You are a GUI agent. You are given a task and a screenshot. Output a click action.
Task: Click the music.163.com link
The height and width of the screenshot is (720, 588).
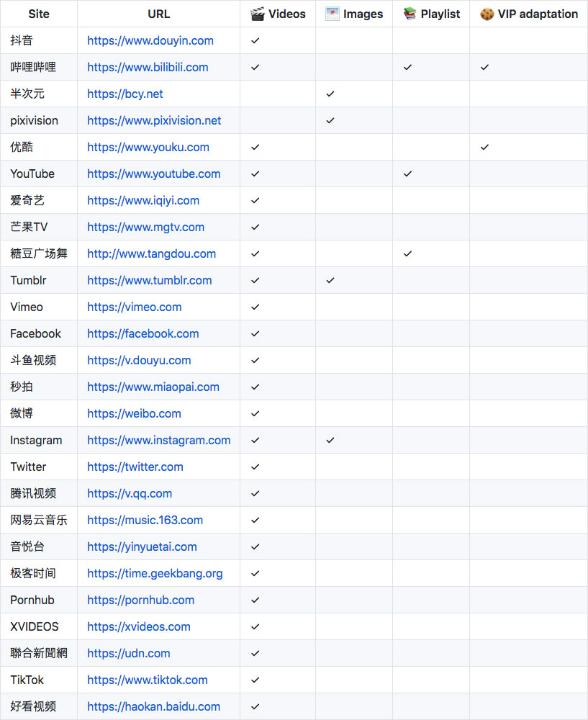145,520
